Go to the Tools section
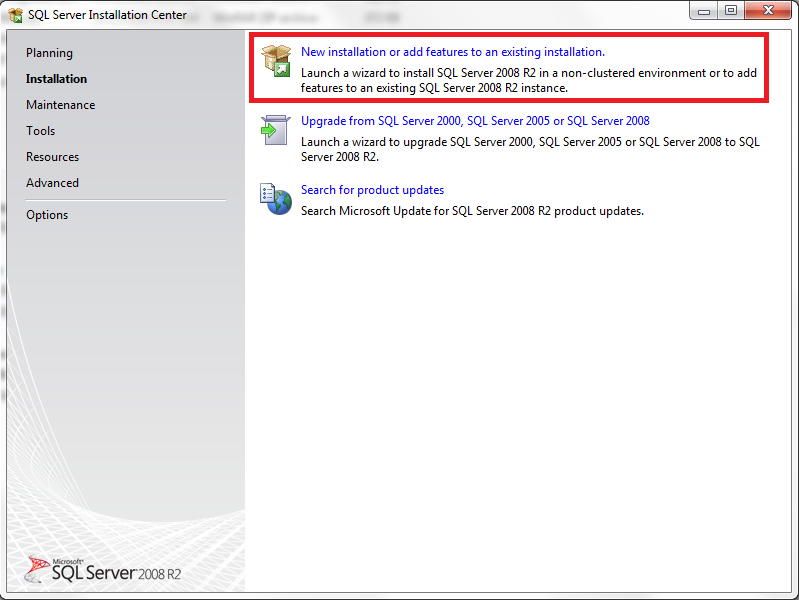The image size is (799, 600). point(41,131)
